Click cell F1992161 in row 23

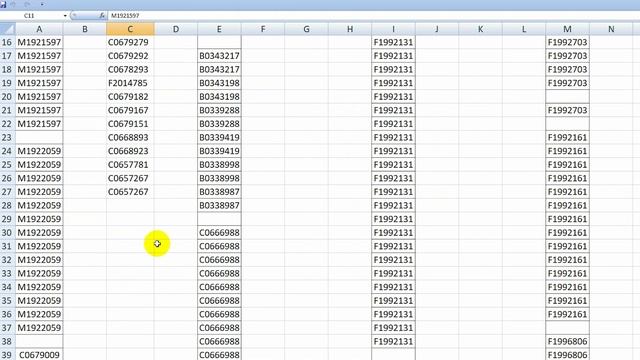567,138
